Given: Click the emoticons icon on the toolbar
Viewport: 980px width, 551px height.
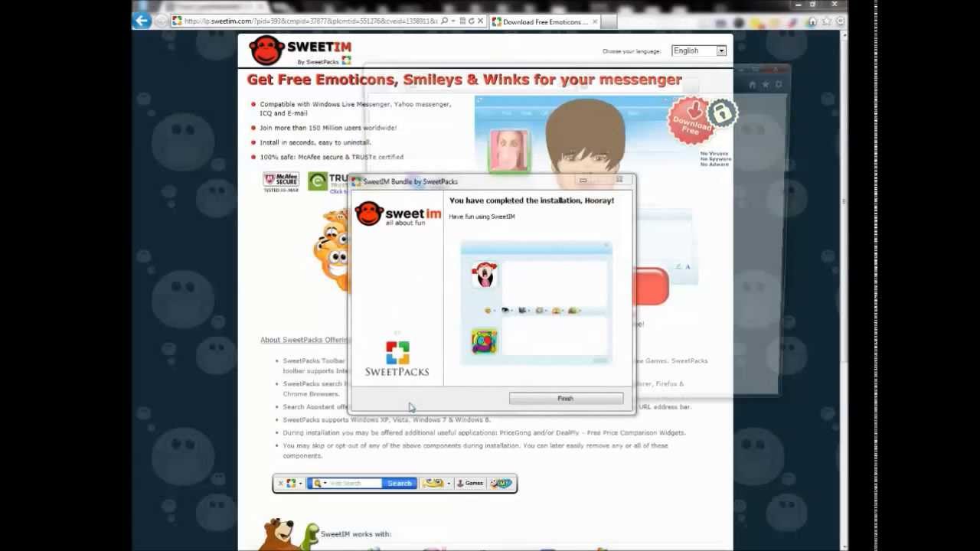Looking at the screenshot, I should [x=433, y=484].
